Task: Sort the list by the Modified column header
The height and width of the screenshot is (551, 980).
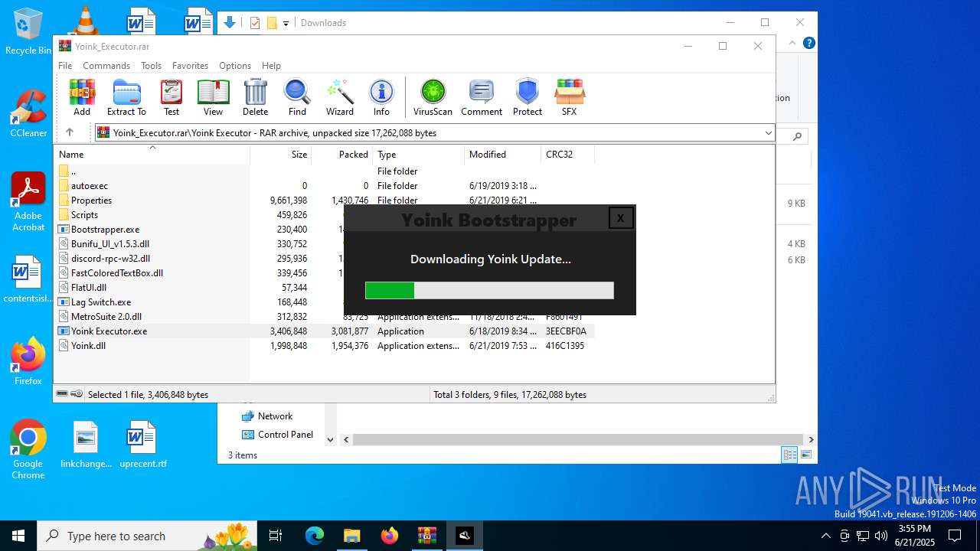Action: [502, 154]
